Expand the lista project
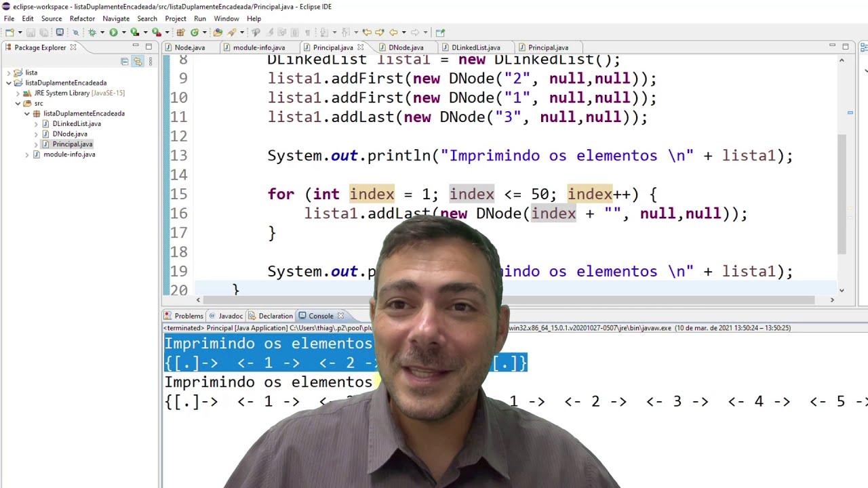The image size is (868, 488). pyautogui.click(x=8, y=73)
